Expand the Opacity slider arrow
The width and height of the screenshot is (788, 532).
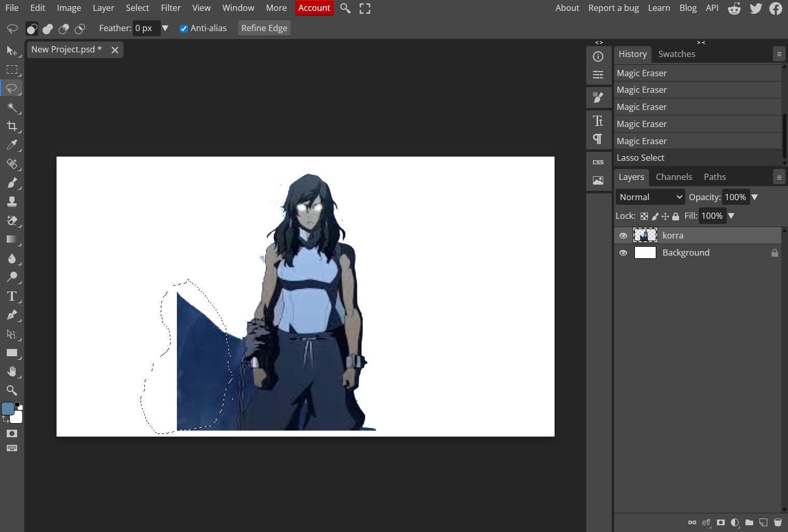pyautogui.click(x=755, y=197)
